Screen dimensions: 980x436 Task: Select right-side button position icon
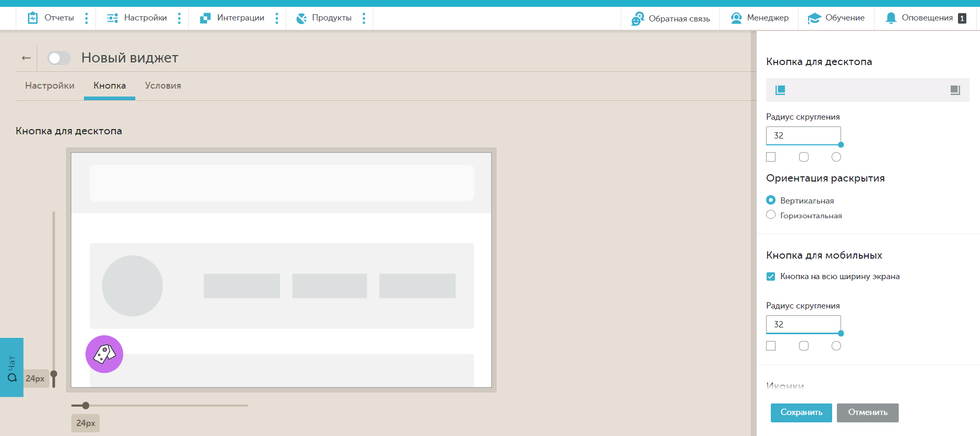[955, 90]
